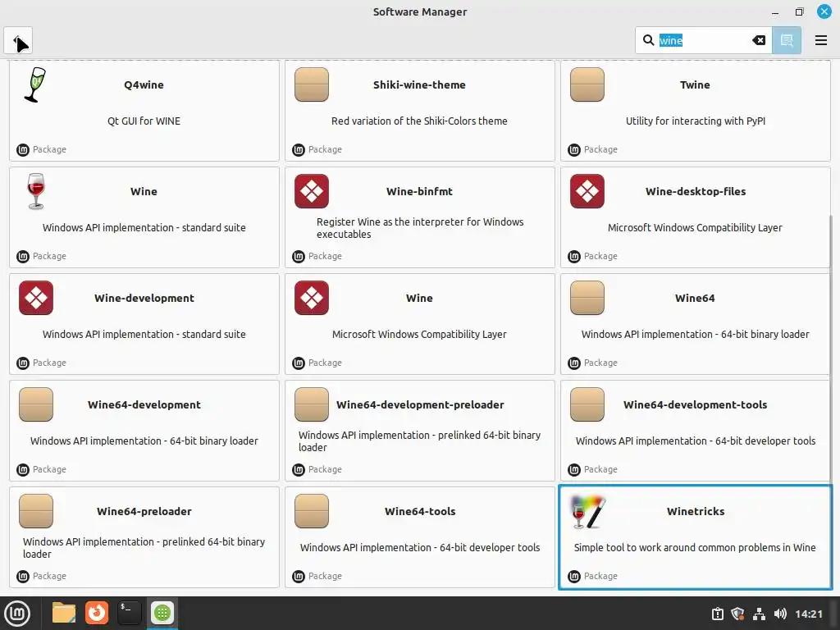Open the network tray icon

click(759, 614)
